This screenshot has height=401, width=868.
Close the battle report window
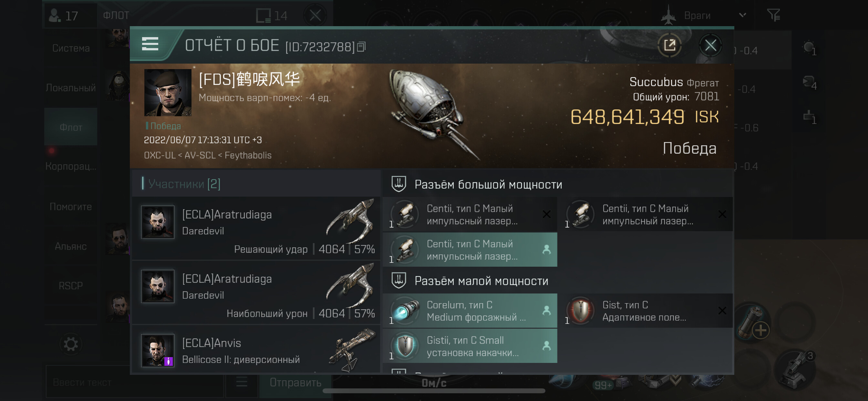click(710, 45)
